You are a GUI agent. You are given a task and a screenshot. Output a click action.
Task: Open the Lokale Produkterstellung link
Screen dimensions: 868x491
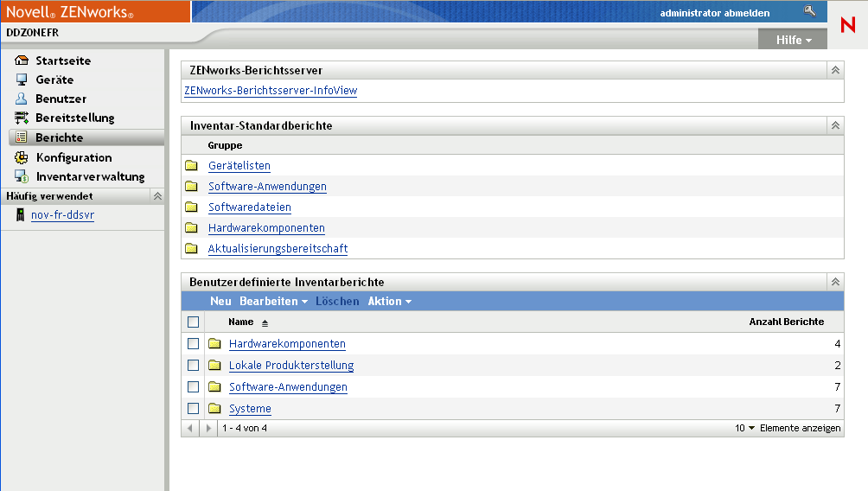(291, 366)
